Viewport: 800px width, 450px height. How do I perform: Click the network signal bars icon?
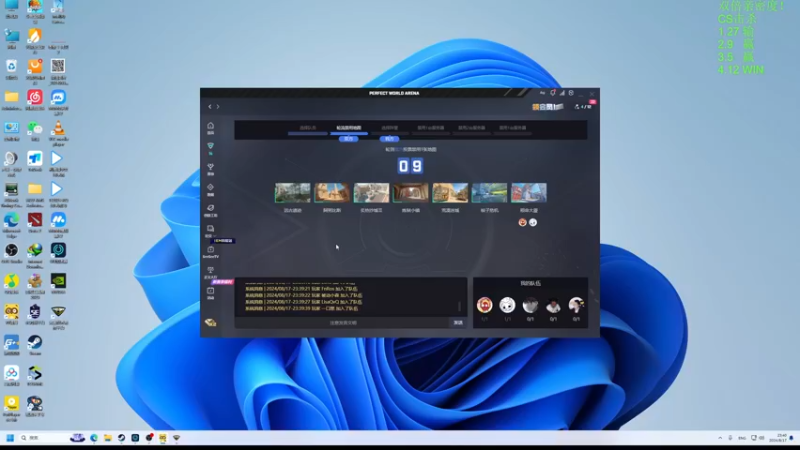(x=562, y=93)
